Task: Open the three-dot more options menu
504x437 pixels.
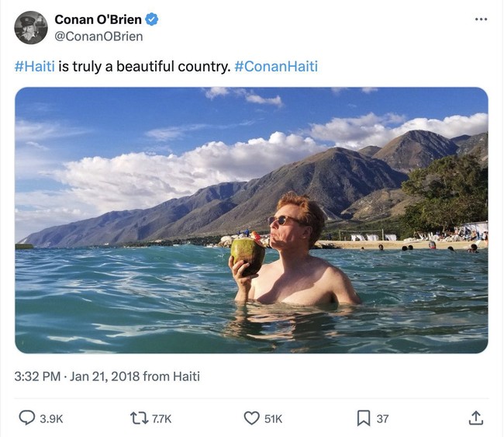Action: pyautogui.click(x=482, y=19)
